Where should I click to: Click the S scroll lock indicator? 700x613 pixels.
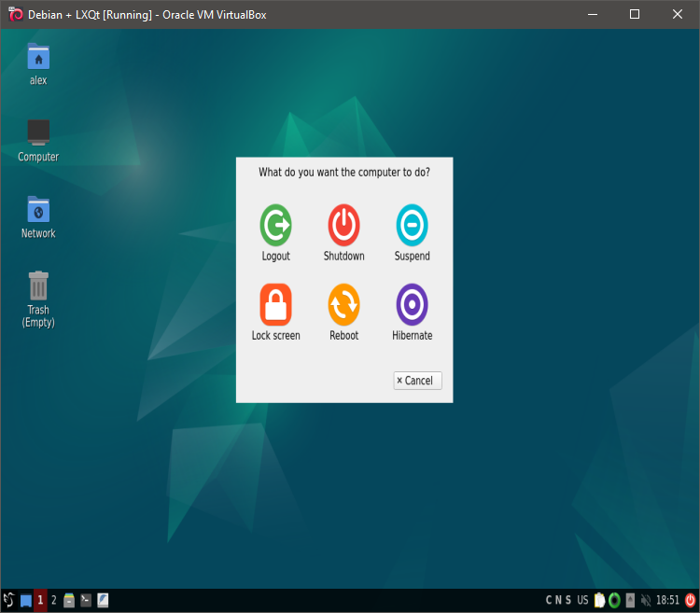click(567, 600)
